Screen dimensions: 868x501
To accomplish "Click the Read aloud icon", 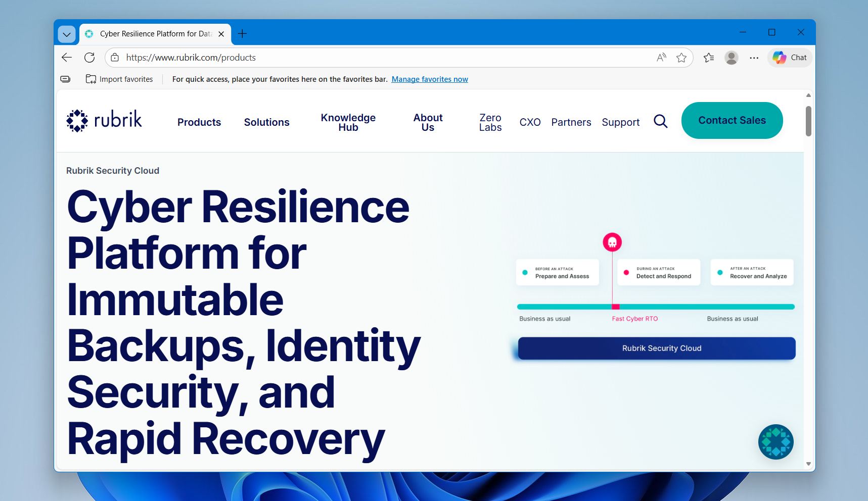I will coord(661,58).
